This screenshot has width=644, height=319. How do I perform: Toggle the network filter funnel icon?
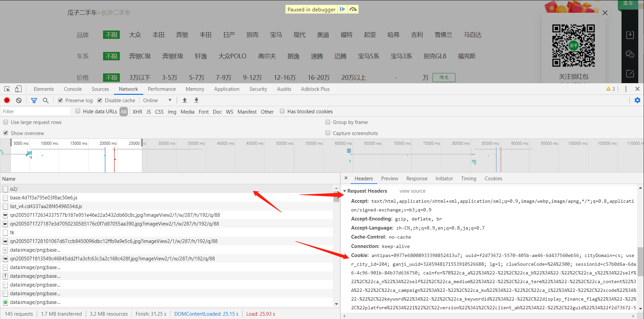[34, 100]
